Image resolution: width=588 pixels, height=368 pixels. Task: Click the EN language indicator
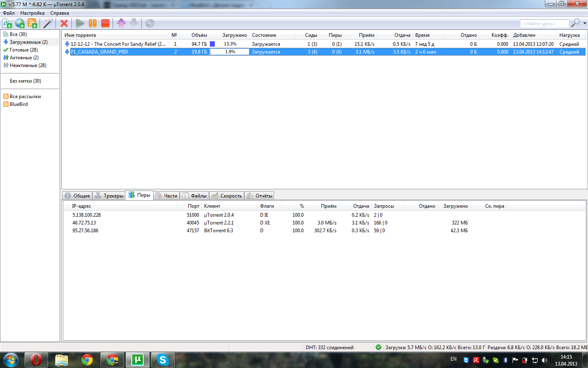point(453,359)
